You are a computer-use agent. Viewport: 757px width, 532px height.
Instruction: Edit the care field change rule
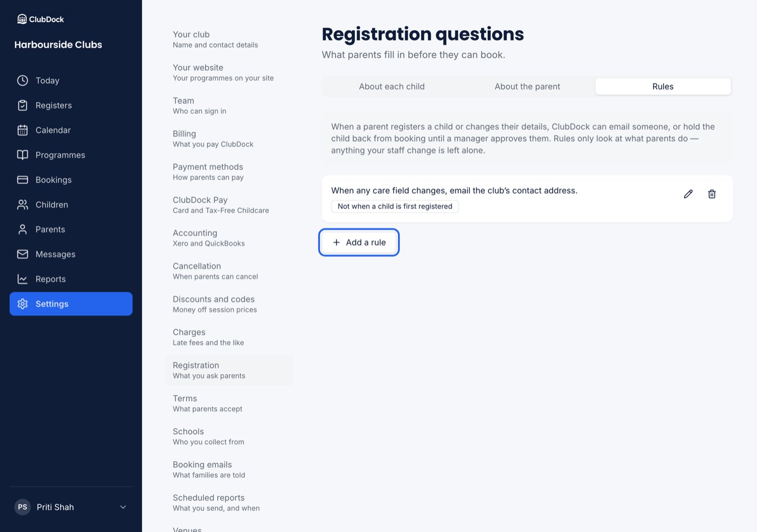tap(688, 194)
